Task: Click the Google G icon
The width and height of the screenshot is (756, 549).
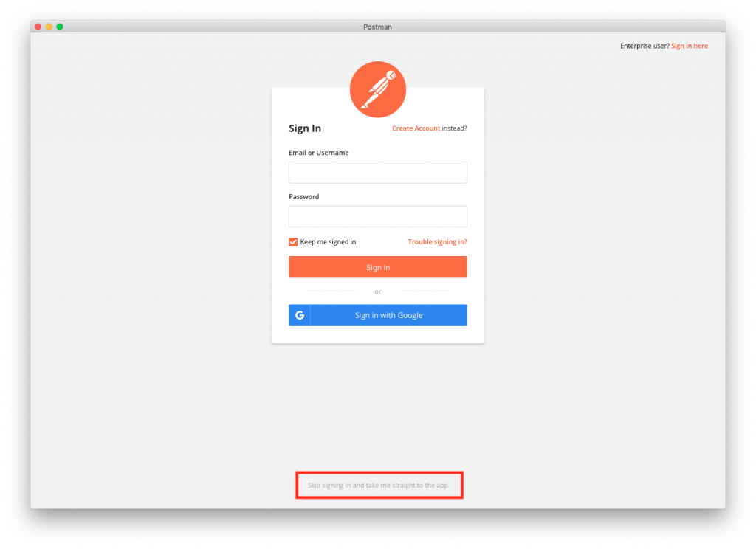Action: click(x=300, y=315)
